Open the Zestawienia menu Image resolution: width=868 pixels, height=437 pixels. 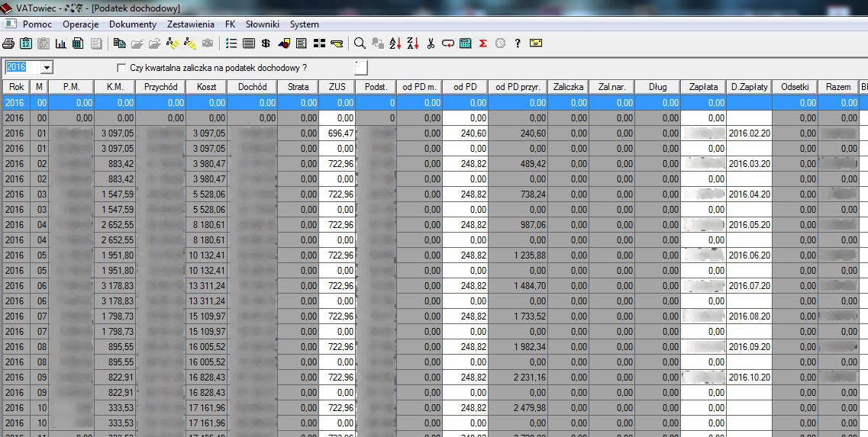[190, 24]
